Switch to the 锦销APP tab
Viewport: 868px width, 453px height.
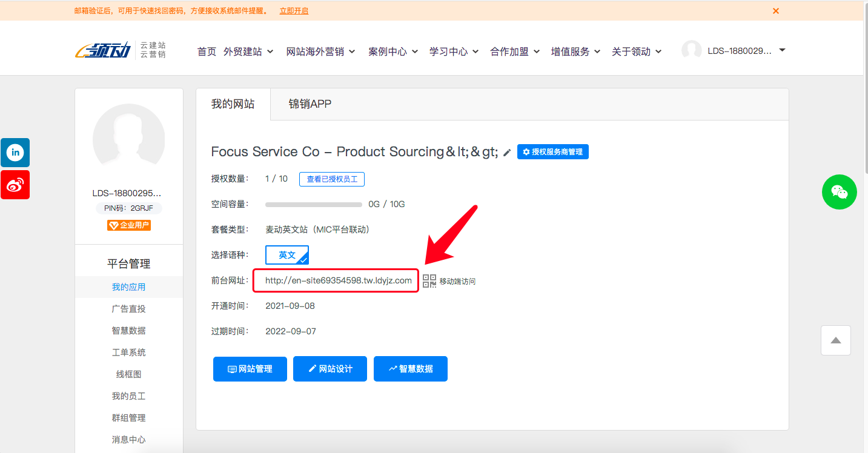pos(310,104)
